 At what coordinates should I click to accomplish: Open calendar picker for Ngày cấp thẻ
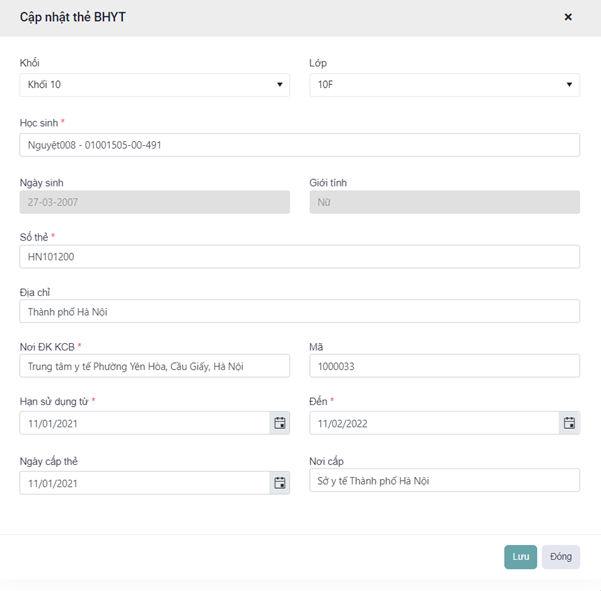point(280,483)
